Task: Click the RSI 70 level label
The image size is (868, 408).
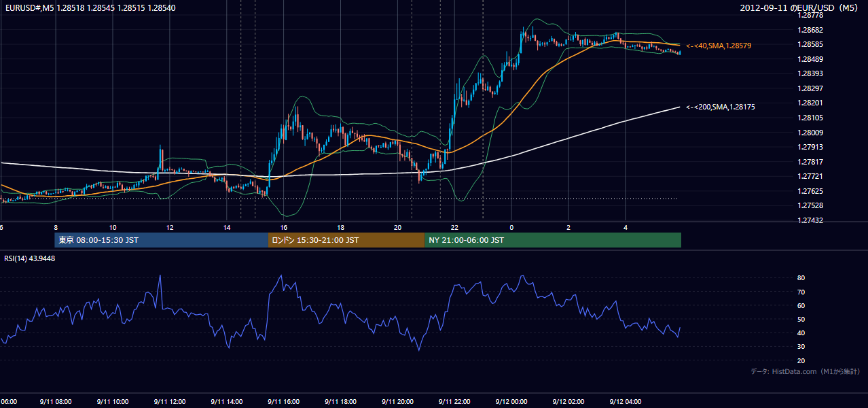Action: [801, 292]
